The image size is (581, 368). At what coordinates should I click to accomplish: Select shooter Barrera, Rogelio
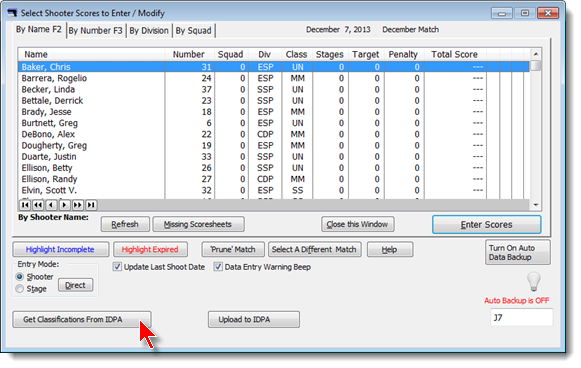274,78
